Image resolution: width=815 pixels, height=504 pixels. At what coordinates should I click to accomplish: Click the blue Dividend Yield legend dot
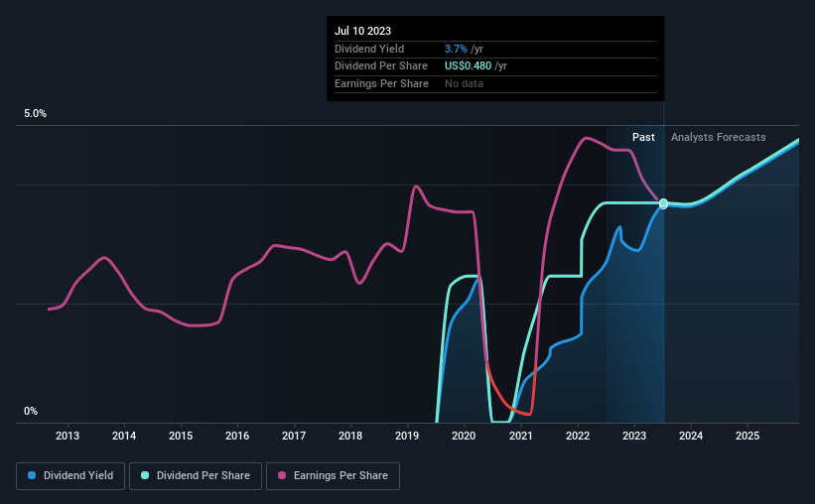[x=32, y=475]
